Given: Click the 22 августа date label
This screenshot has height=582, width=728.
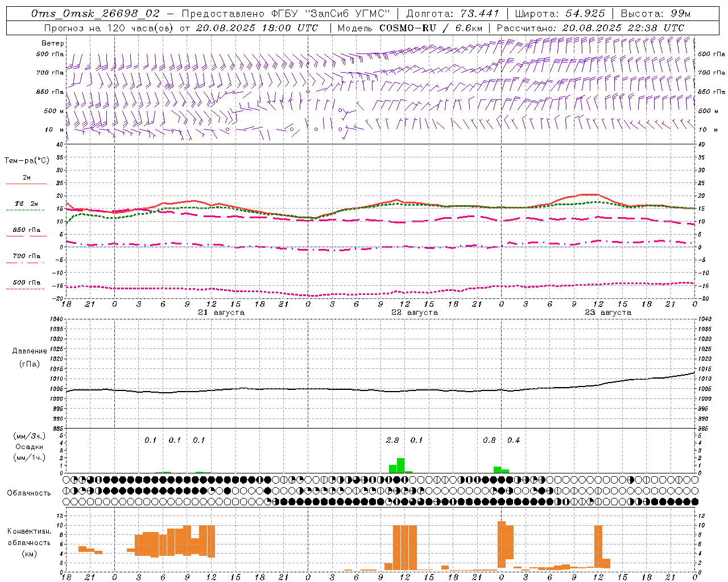Looking at the screenshot, I should 415,313.
